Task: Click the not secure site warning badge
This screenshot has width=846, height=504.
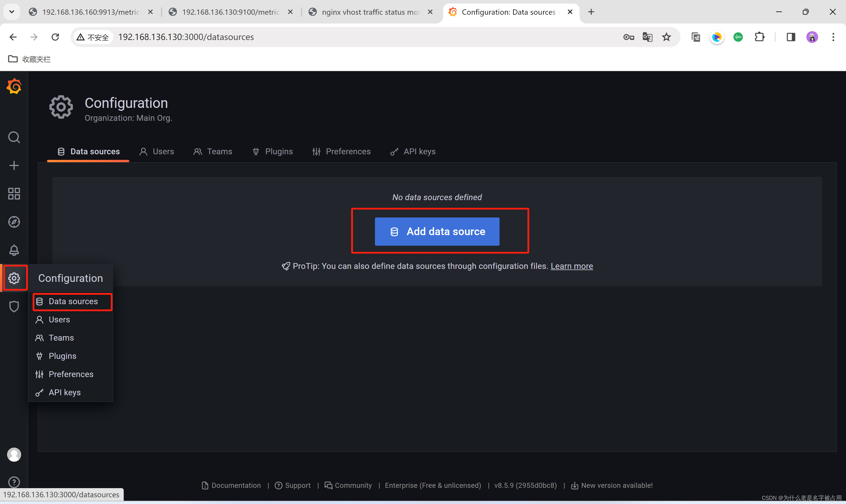Action: (93, 37)
